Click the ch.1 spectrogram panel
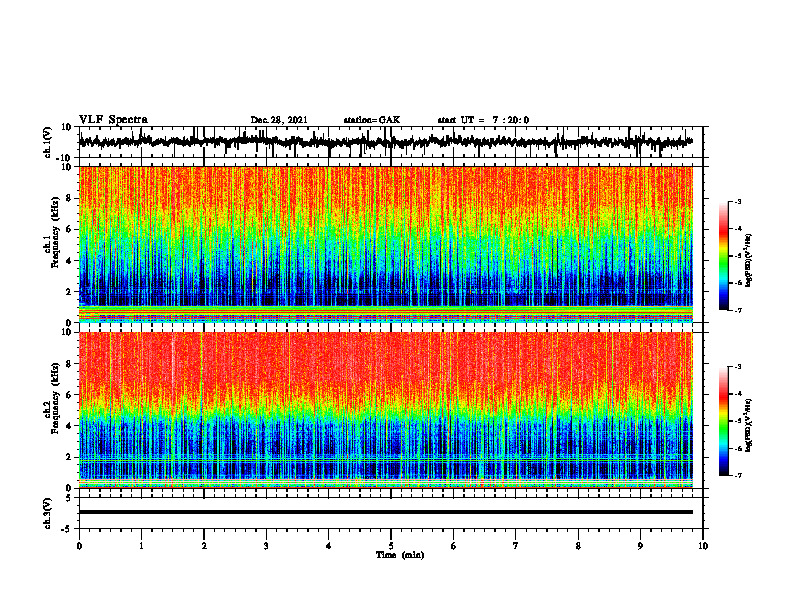Viewport: 792px width, 612px height. point(386,244)
